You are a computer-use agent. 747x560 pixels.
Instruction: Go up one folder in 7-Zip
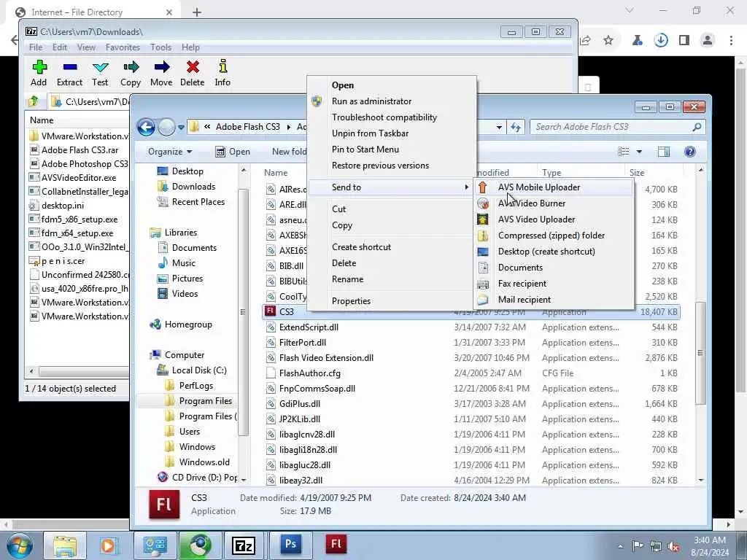(34, 101)
